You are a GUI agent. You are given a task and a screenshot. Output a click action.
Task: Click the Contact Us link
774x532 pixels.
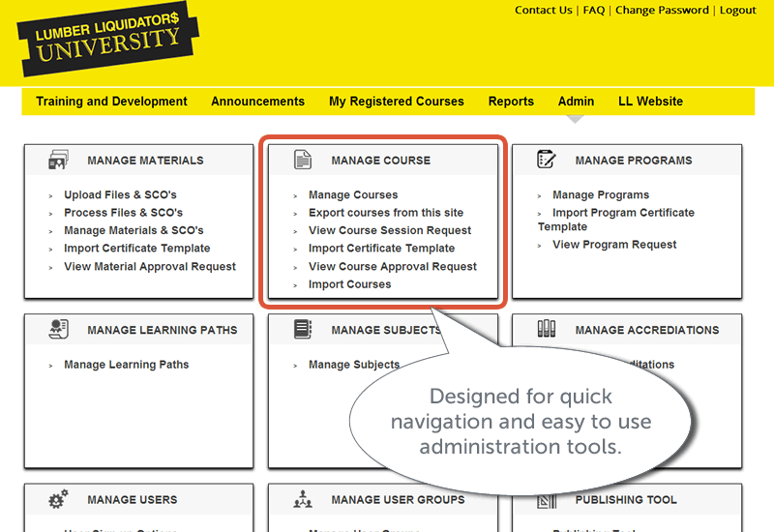point(543,10)
